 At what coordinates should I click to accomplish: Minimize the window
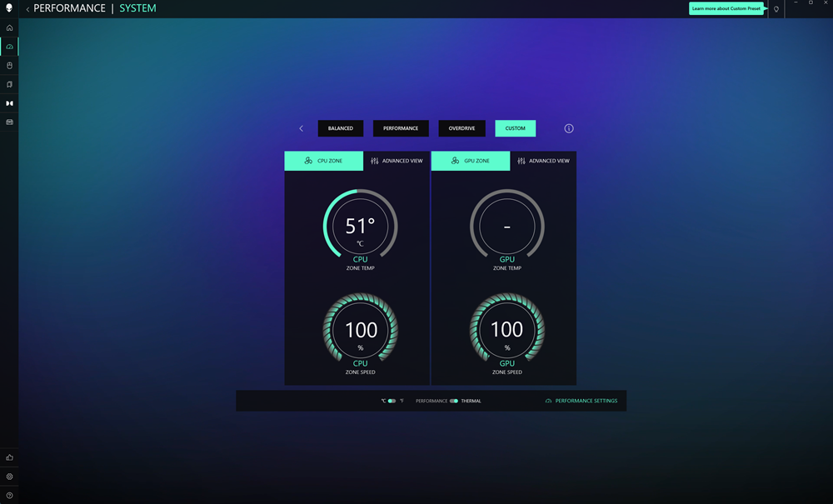[796, 2]
